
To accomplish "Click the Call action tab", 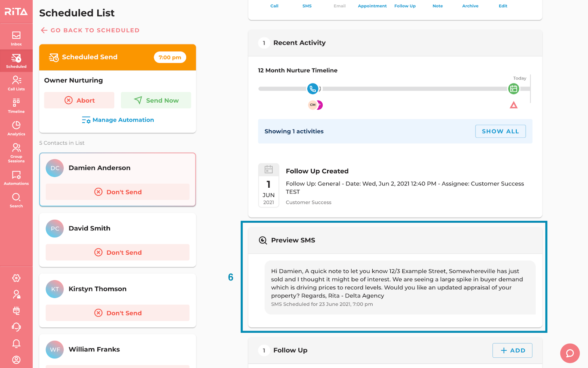I will point(274,6).
